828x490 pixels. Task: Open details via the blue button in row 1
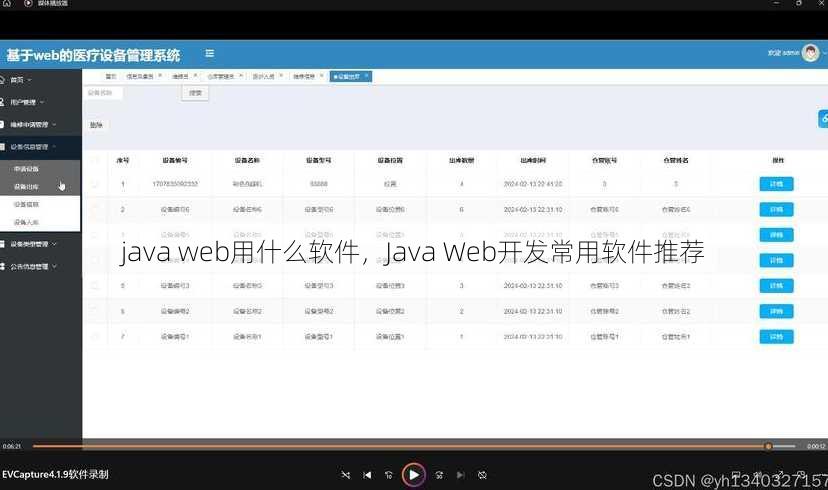pyautogui.click(x=776, y=184)
